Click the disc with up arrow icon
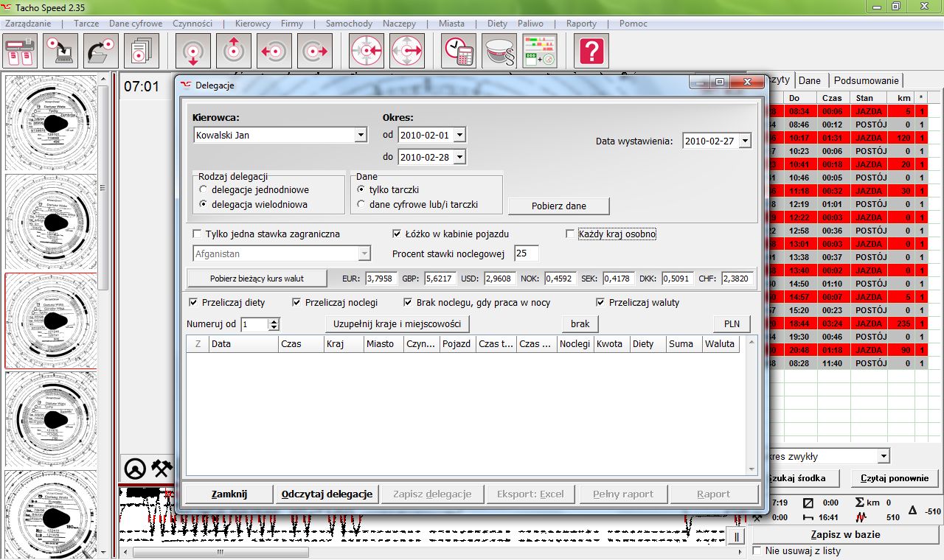The width and height of the screenshot is (944, 560). (234, 52)
